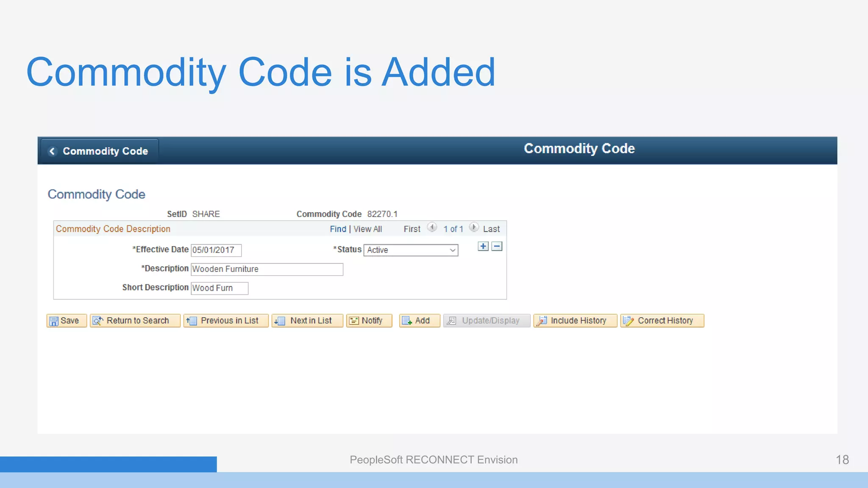This screenshot has width=868, height=488.
Task: Click the Short Description field
Action: (220, 288)
